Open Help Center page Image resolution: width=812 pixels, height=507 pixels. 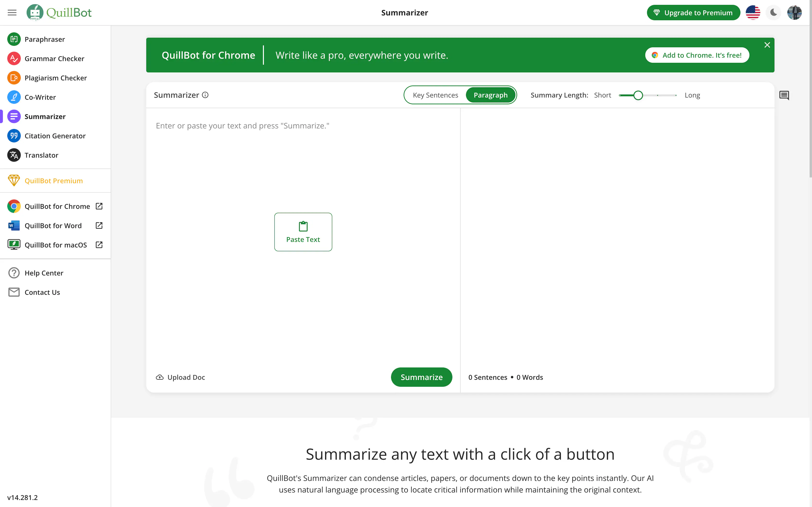click(x=43, y=272)
